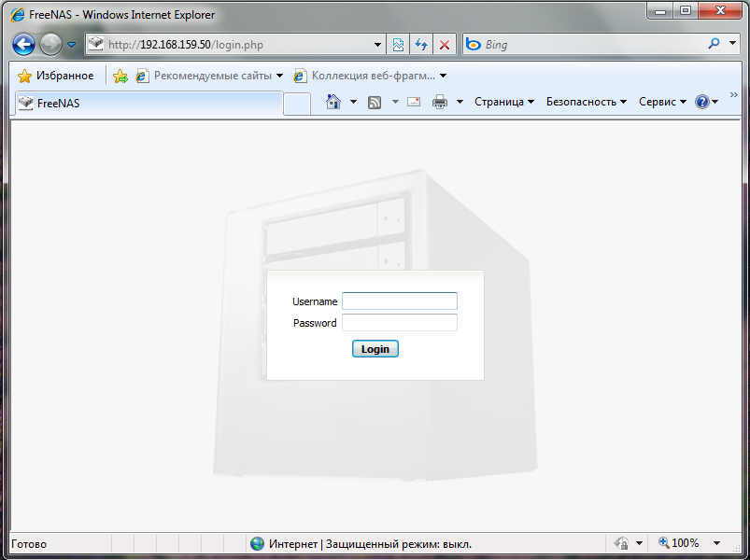
Task: Expand toolbar overflow chevron
Action: pos(734,94)
